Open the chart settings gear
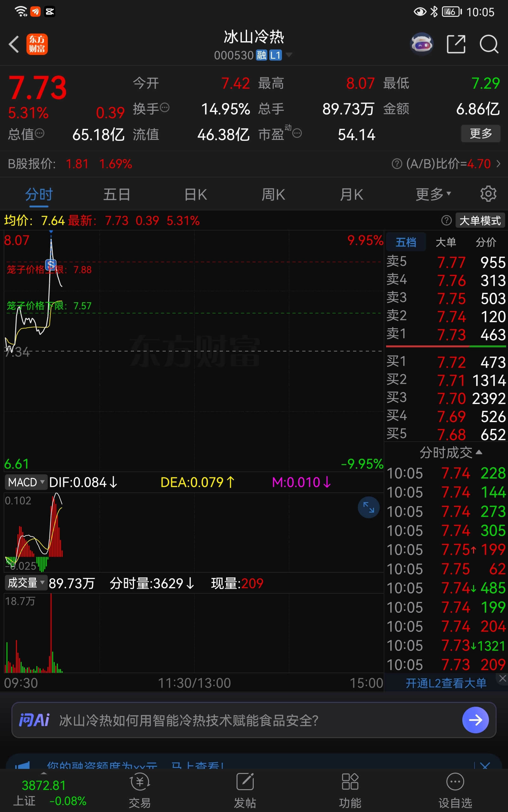Screen dimensions: 508x812 click(488, 193)
